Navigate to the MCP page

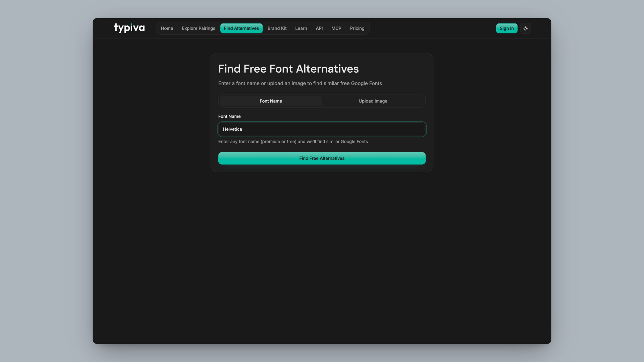(336, 28)
